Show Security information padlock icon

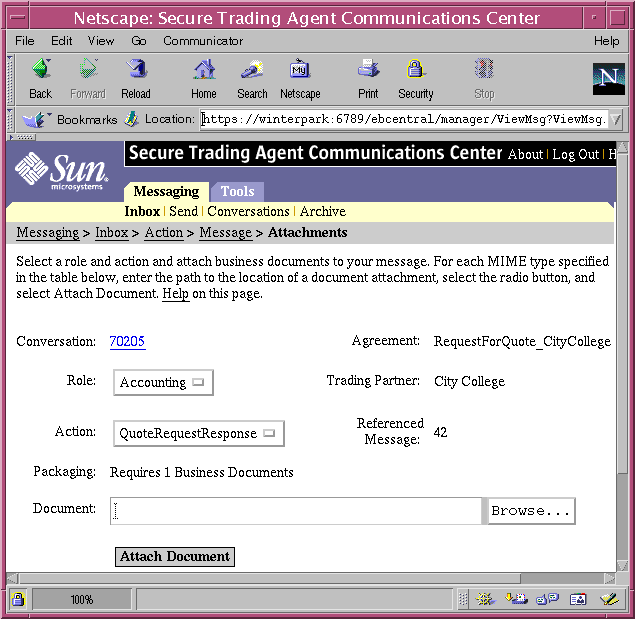(x=416, y=69)
